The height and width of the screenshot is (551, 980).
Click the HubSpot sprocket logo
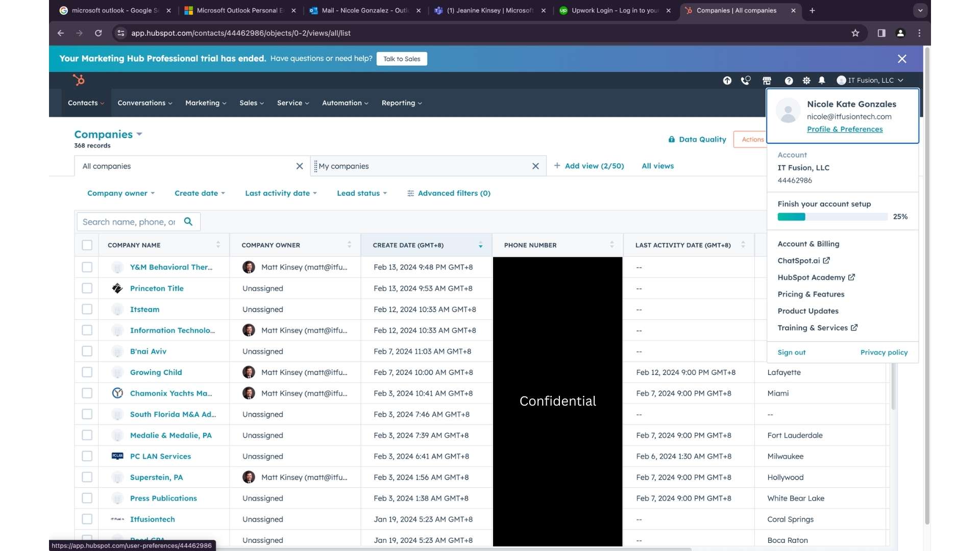[79, 80]
